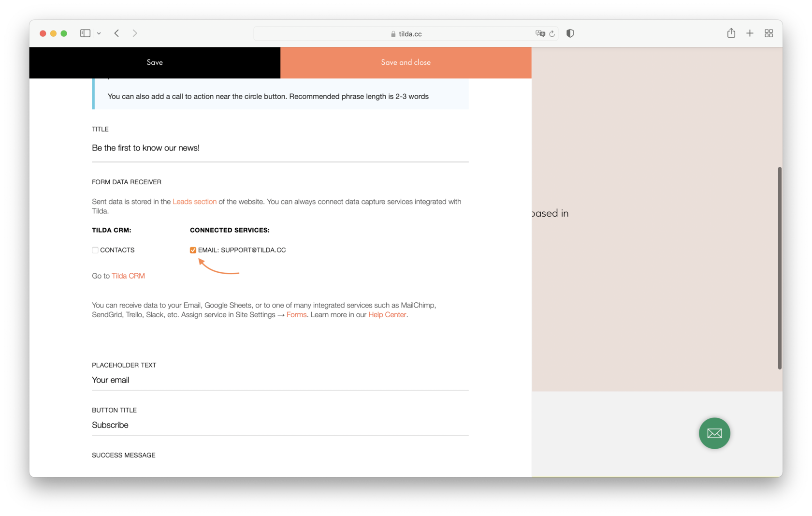This screenshot has width=812, height=516.
Task: Follow the Go to Tilda CRM link
Action: [128, 276]
